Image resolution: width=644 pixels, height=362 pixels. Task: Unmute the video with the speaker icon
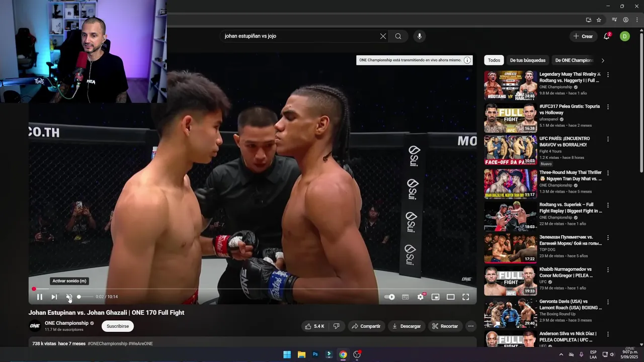pos(69,297)
